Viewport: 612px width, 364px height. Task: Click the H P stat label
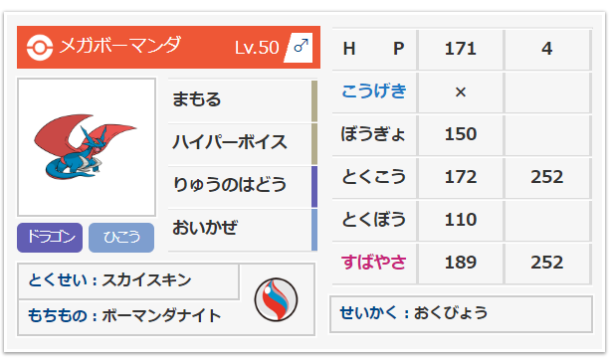[x=373, y=49]
